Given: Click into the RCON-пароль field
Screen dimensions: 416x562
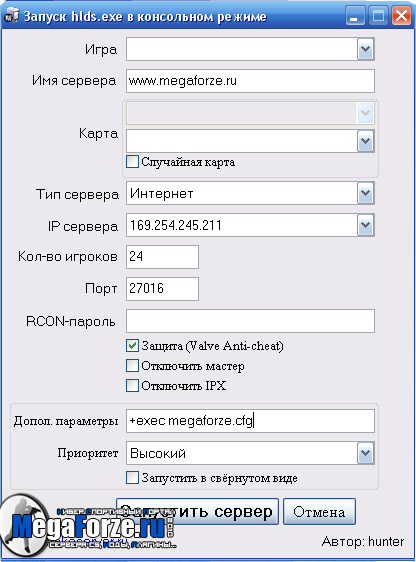Looking at the screenshot, I should (250, 321).
